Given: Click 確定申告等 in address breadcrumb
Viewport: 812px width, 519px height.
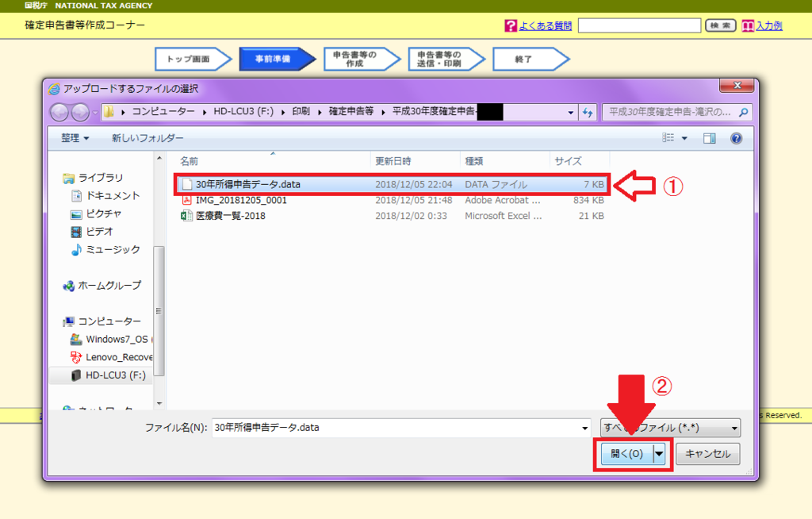Looking at the screenshot, I should pos(351,111).
